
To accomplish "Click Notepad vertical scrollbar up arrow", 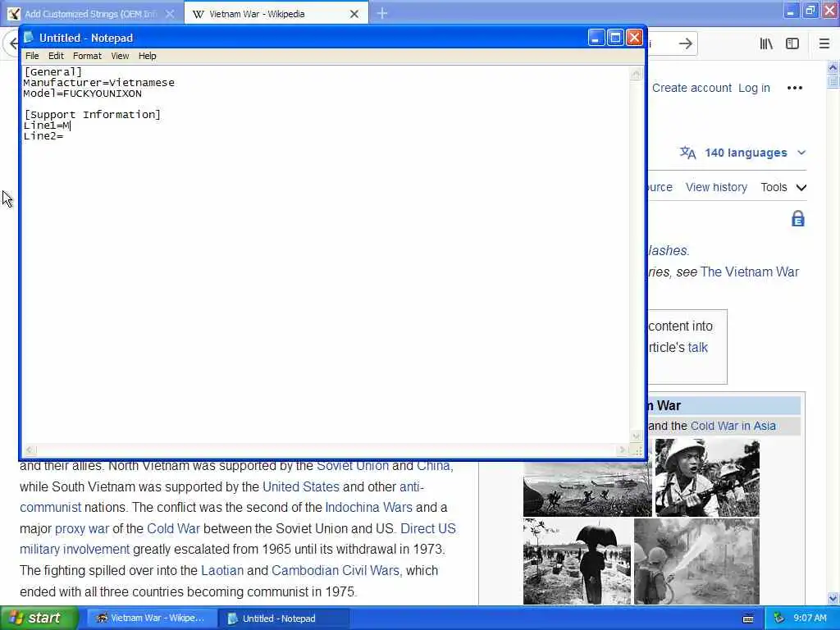I will [x=636, y=73].
